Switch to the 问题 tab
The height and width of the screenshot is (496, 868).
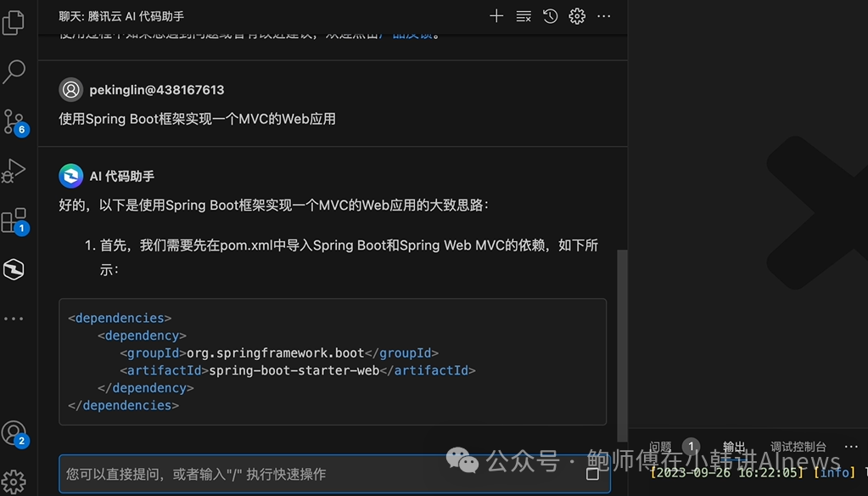pyautogui.click(x=661, y=447)
